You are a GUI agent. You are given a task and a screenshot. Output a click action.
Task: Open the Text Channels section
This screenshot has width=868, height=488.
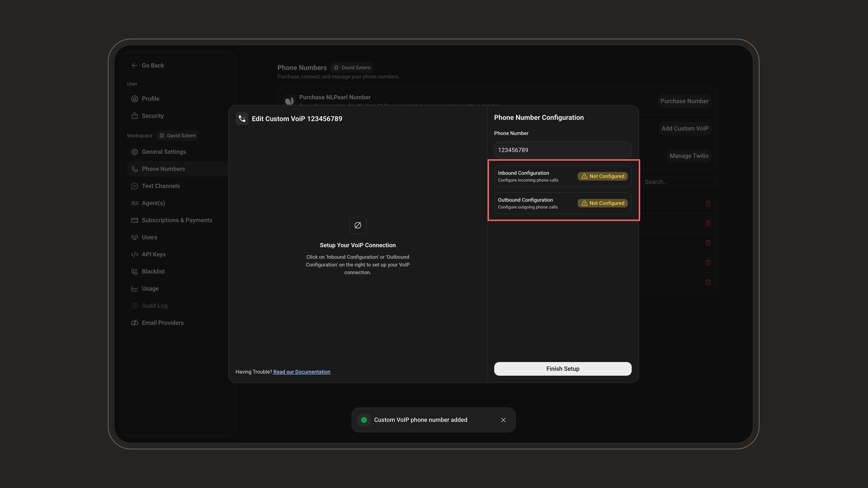click(161, 186)
